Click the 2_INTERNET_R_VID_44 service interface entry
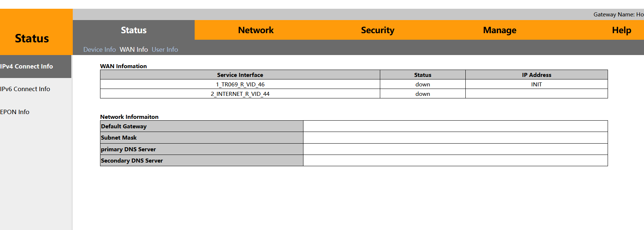Screen dimensions: 644x230 [x=240, y=94]
